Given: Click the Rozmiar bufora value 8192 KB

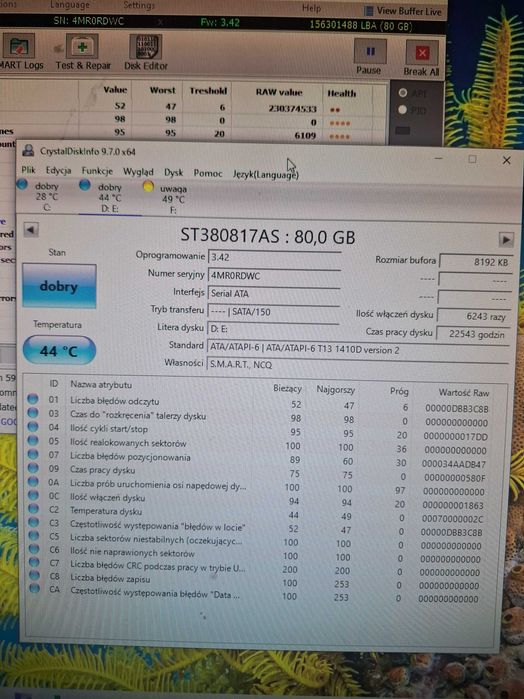Looking at the screenshot, I should pos(475,262).
